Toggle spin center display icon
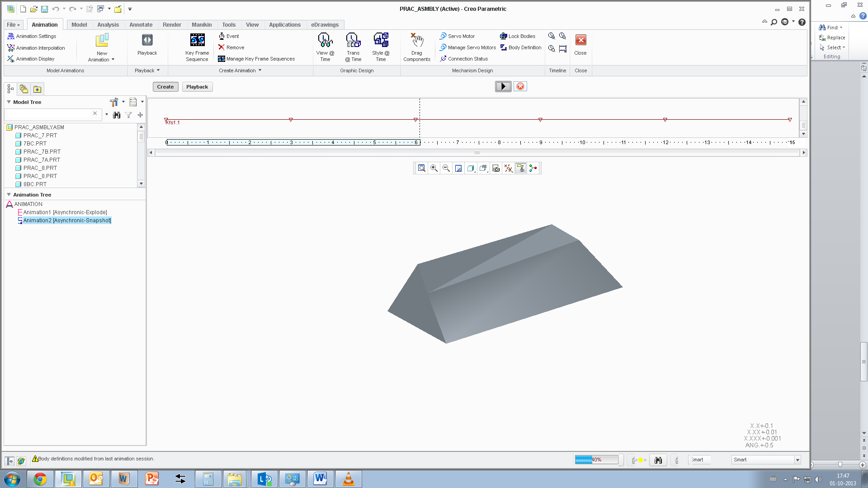 pyautogui.click(x=533, y=168)
